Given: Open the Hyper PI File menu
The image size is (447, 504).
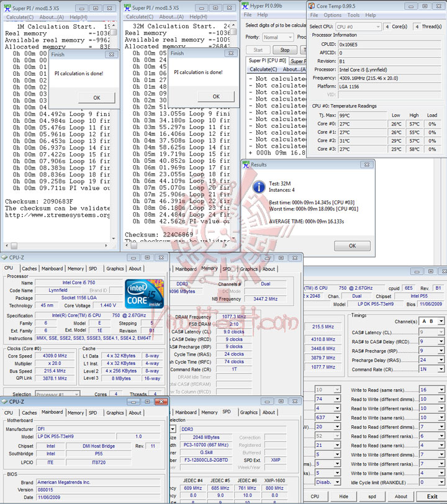Looking at the screenshot, I should (248, 15).
